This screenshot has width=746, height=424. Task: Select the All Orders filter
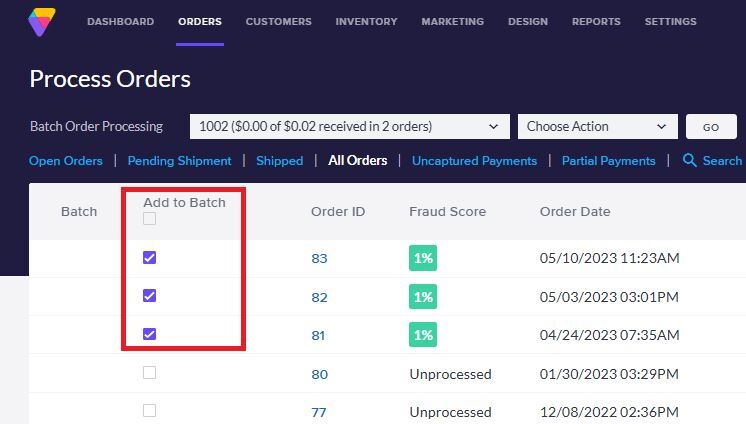[357, 161]
